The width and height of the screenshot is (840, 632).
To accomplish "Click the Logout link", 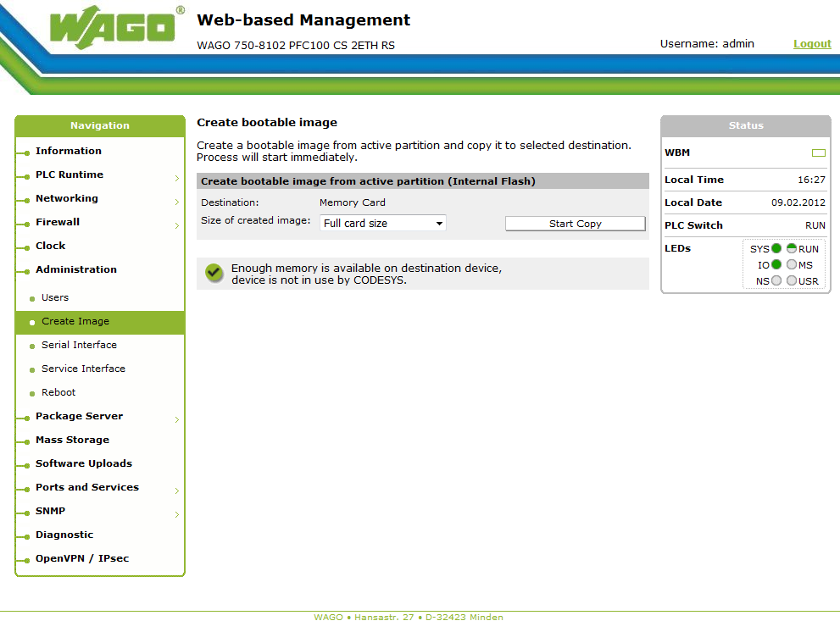I will 812,44.
